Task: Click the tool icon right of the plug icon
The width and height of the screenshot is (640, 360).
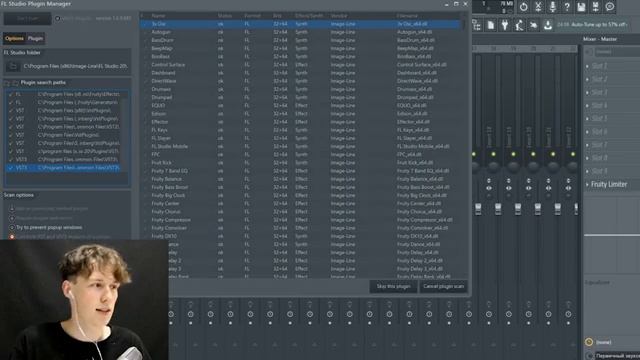Action: pyautogui.click(x=519, y=25)
